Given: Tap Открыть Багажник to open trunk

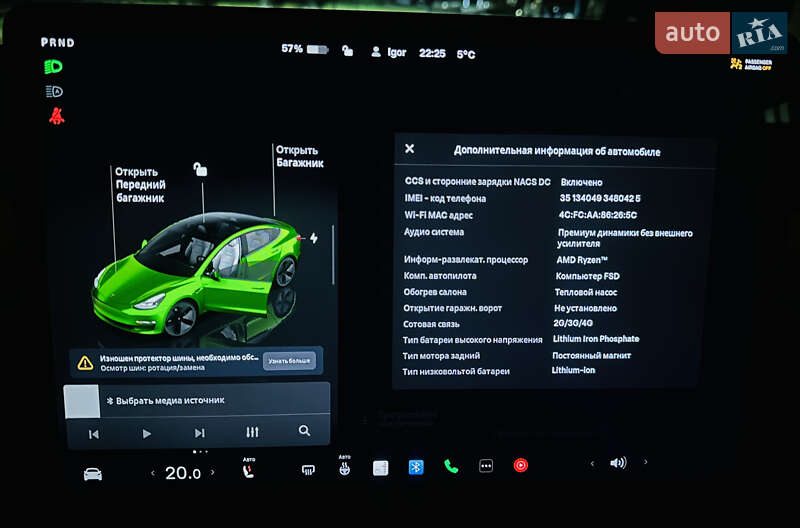Looking at the screenshot, I should pos(299,157).
